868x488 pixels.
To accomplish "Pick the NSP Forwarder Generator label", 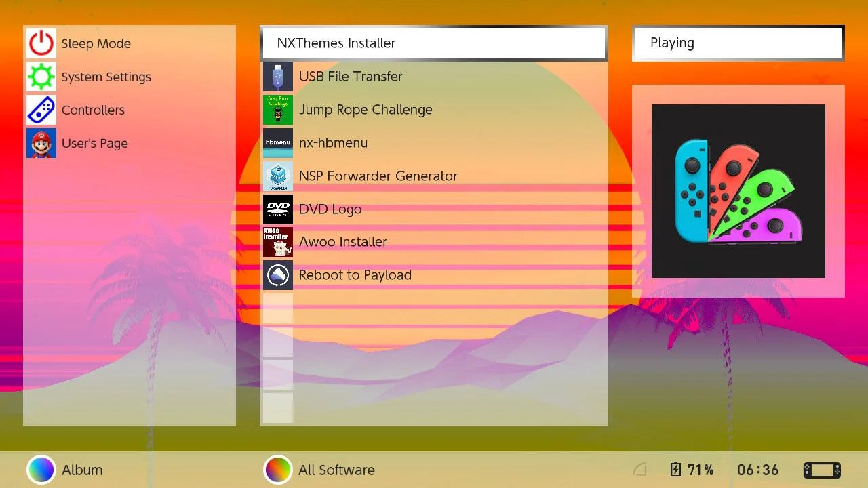I will tap(378, 176).
